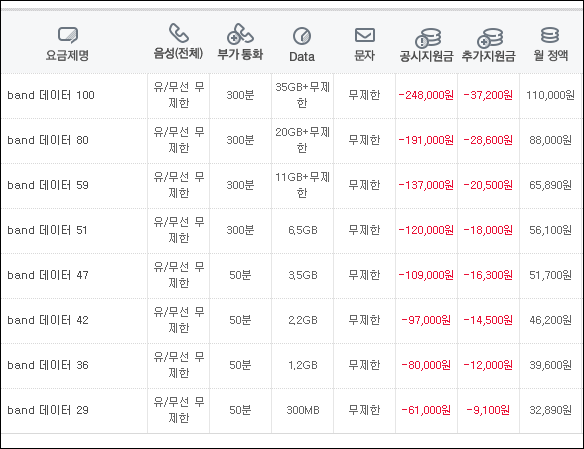Click the 110,000원 monthly fee
The height and width of the screenshot is (449, 584).
tap(550, 95)
